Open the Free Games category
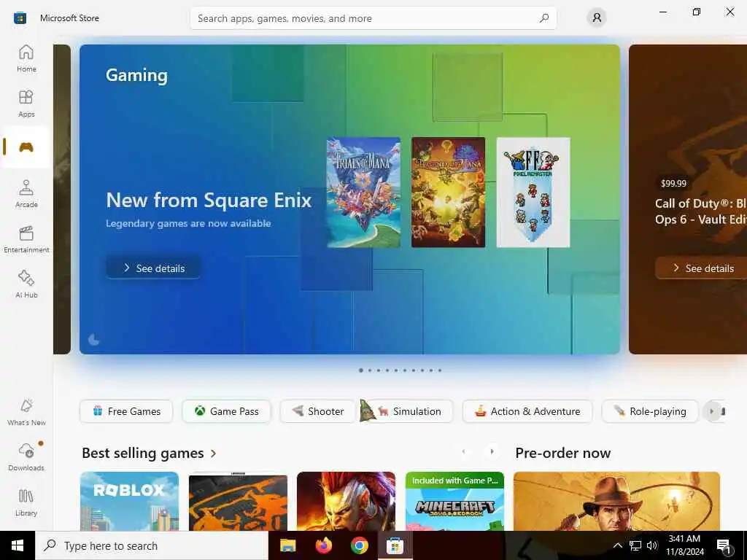The height and width of the screenshot is (560, 747). click(x=126, y=411)
